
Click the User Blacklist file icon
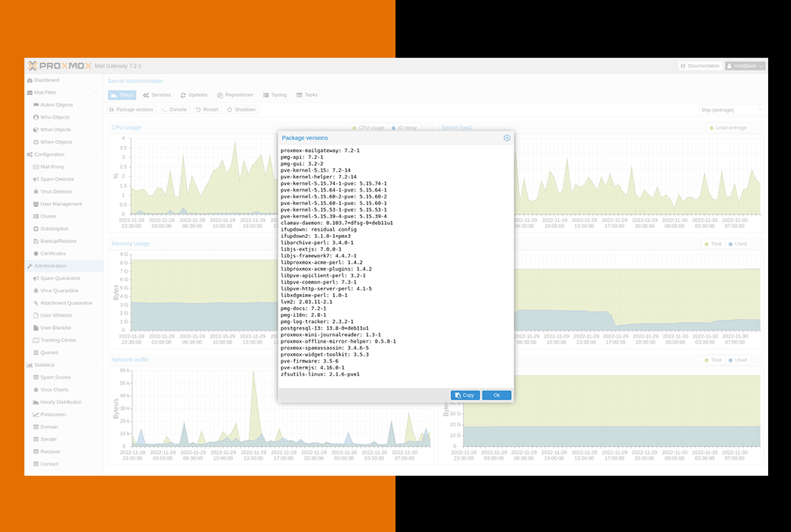36,328
